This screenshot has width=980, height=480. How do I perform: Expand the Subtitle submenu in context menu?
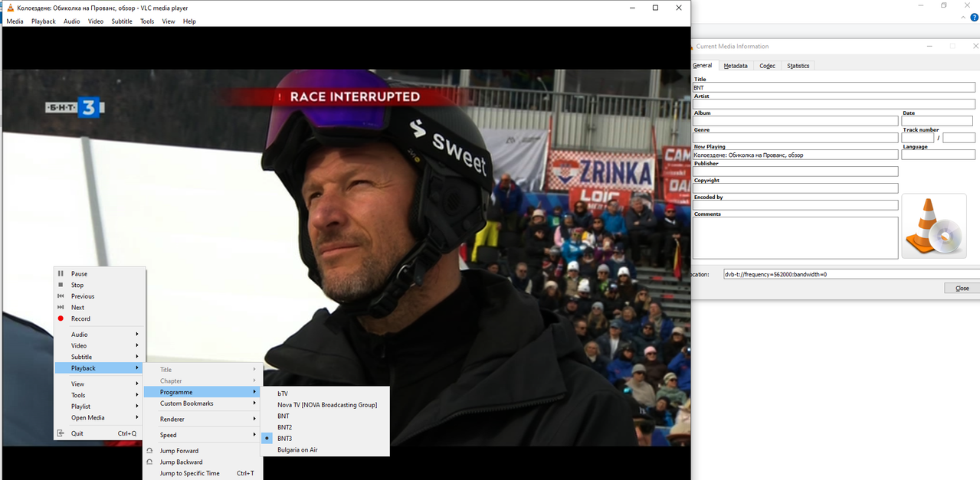click(99, 357)
